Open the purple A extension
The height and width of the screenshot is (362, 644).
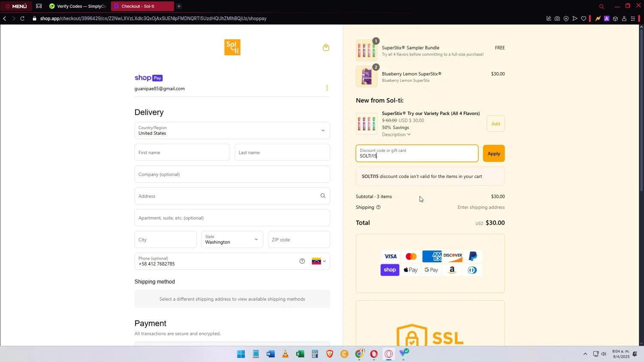tap(607, 18)
